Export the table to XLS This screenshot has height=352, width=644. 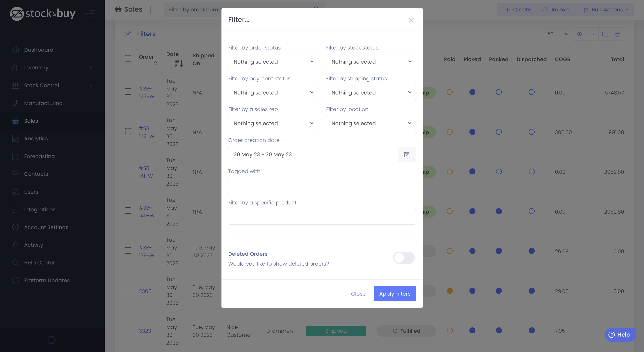(592, 34)
